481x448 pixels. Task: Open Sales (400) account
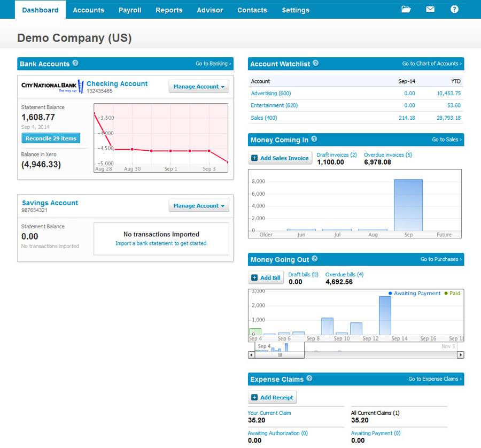[x=264, y=118]
